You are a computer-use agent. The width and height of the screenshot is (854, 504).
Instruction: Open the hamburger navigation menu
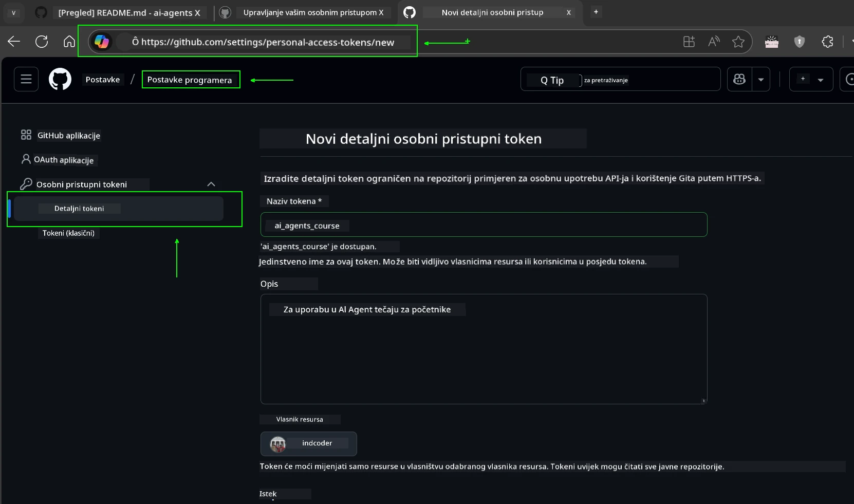coord(25,79)
